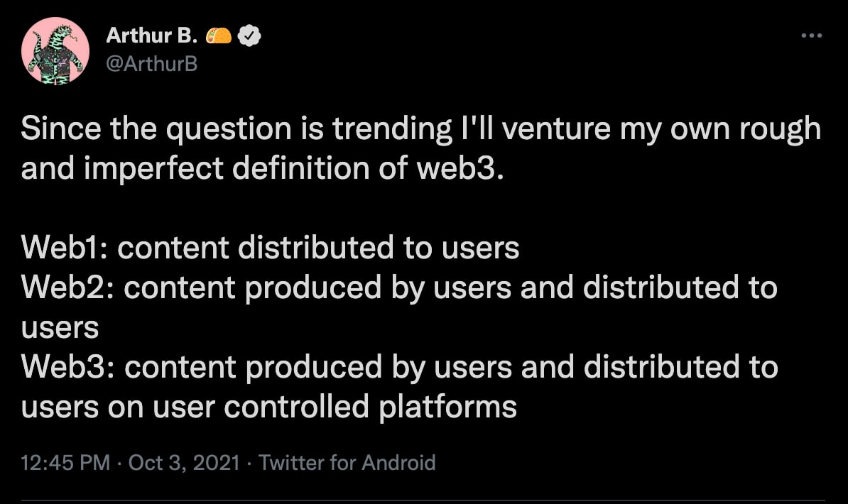
Task: Click the word "platforms" ending the tweet
Action: [448, 407]
